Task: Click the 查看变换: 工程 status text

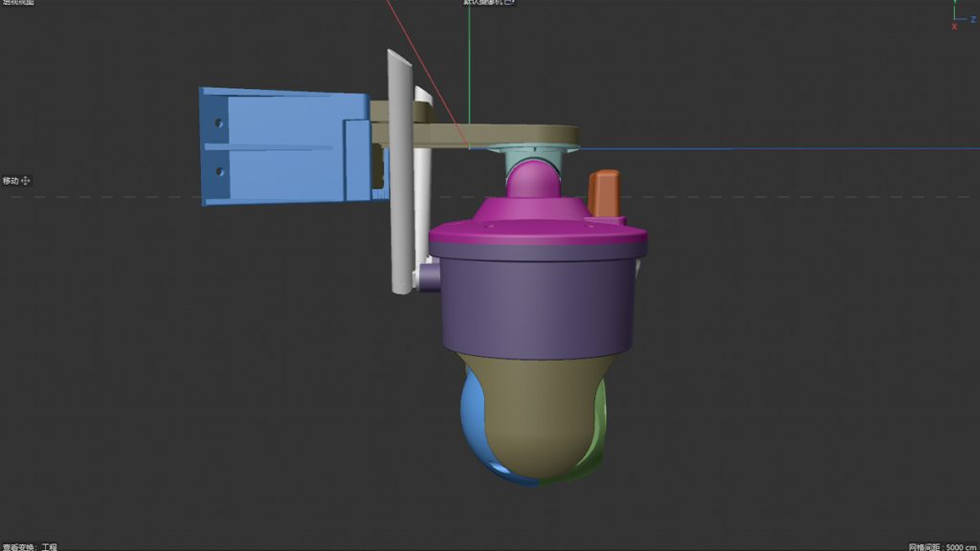Action: point(30,546)
